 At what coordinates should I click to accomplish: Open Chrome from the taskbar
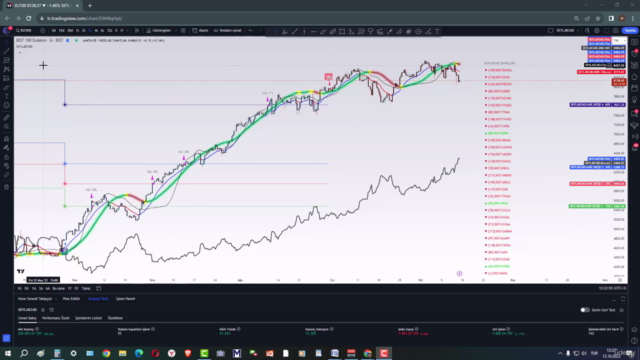pyautogui.click(x=106, y=353)
